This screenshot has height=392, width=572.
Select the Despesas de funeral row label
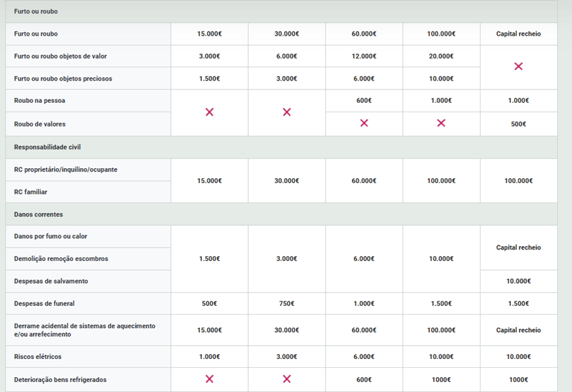(x=45, y=303)
